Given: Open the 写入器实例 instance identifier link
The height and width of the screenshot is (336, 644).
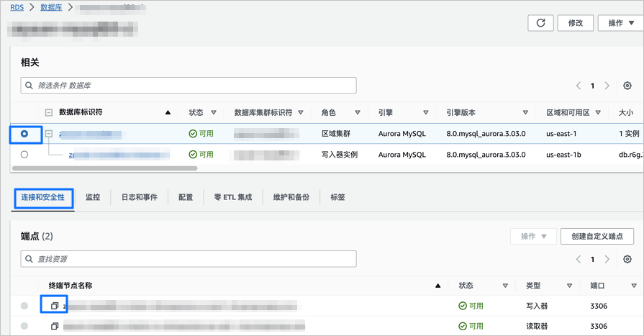Looking at the screenshot, I should tap(119, 155).
